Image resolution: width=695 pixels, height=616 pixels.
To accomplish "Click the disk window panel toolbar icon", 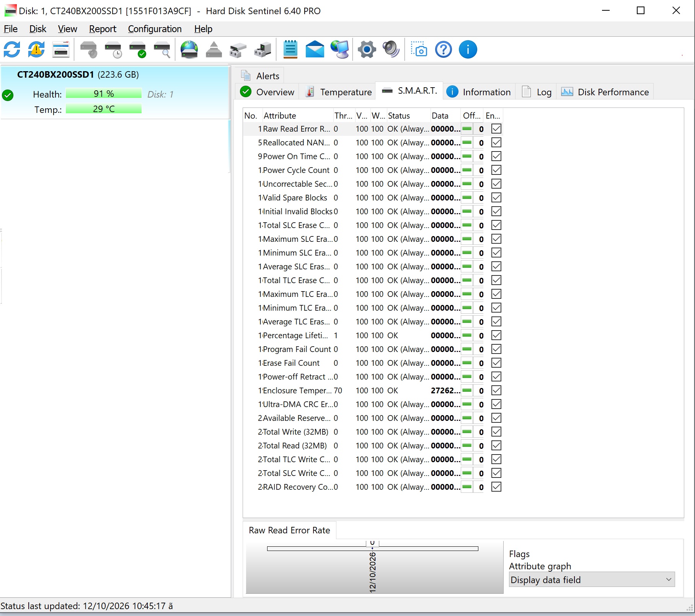I will [x=61, y=50].
